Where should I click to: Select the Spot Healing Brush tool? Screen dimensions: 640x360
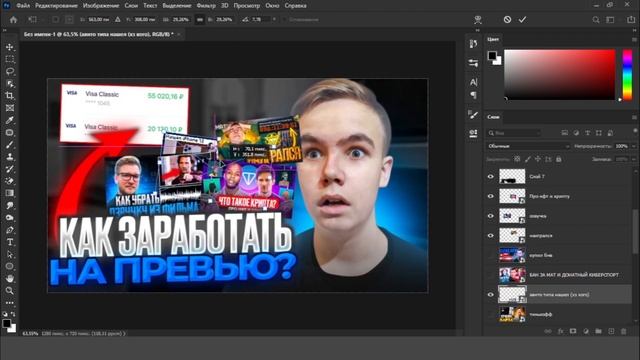10,133
